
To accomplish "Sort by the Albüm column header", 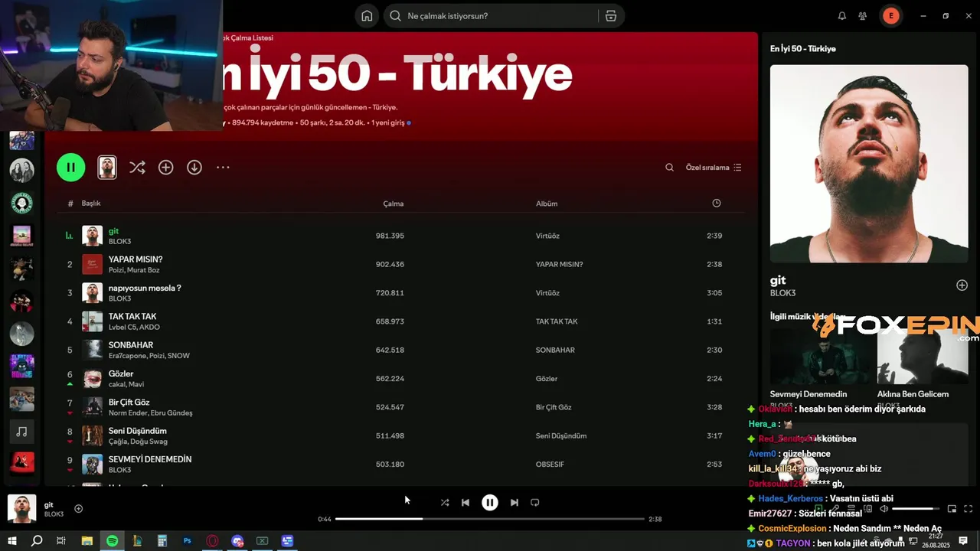I will (547, 204).
